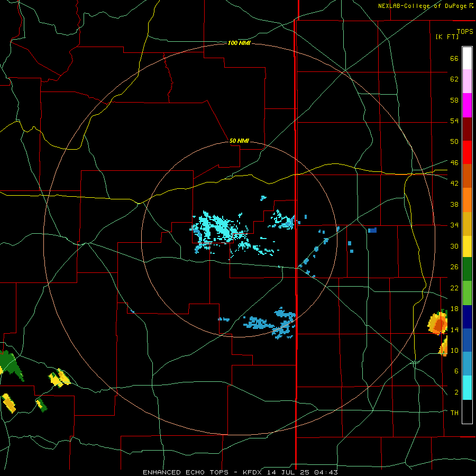Click the 10 legend value label
This screenshot has height=476, width=476.
[454, 350]
